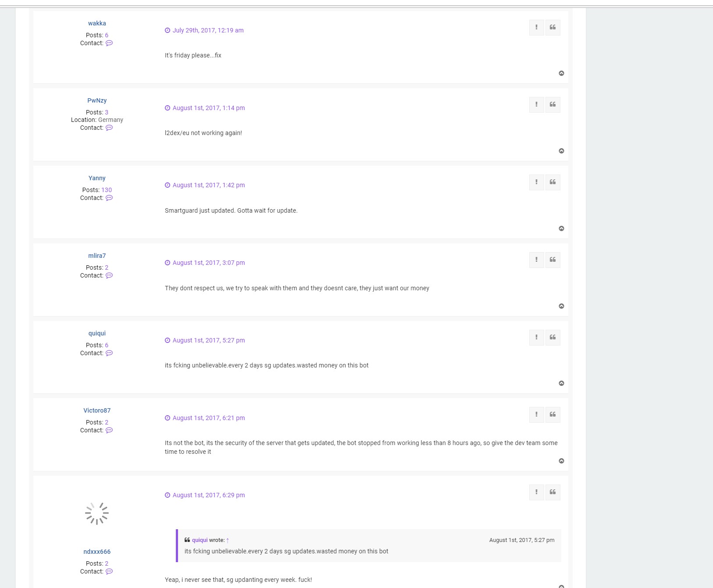Report mlira7's post
The width and height of the screenshot is (713, 588).
[536, 260]
